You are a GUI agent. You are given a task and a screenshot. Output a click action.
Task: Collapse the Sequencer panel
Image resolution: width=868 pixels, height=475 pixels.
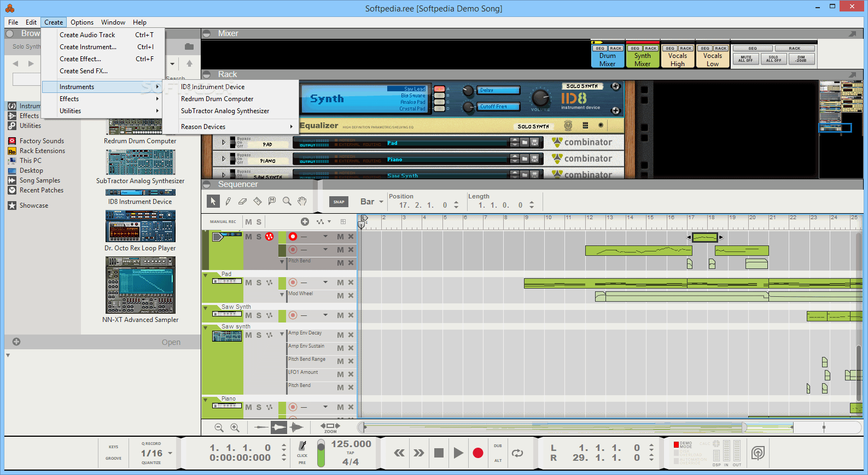[207, 185]
